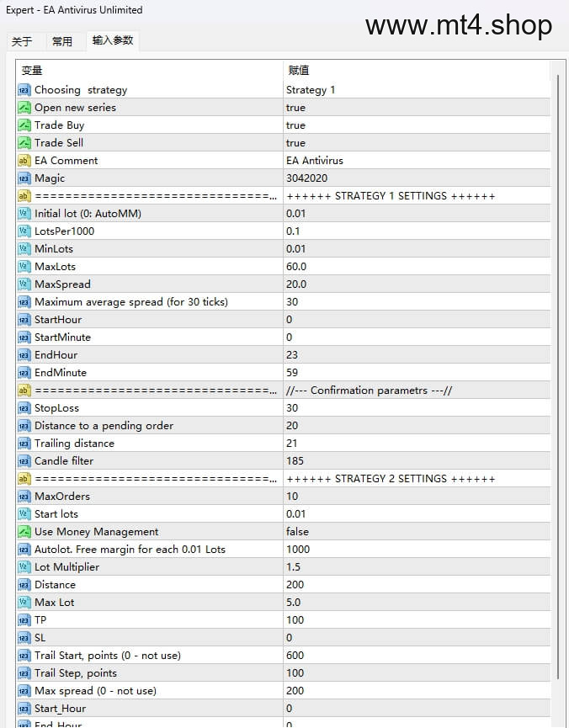The image size is (569, 728).
Task: Click the Candle filter row icon
Action: 24,461
